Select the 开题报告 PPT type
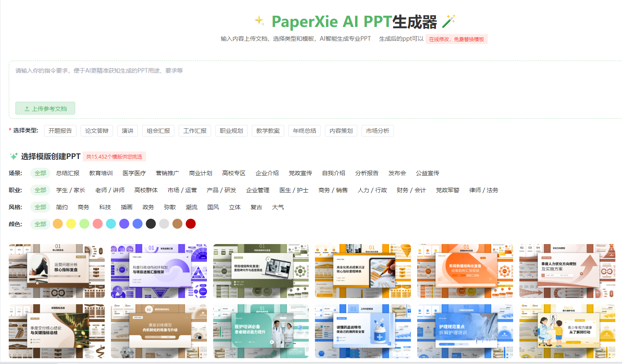622x364 pixels. [x=60, y=131]
